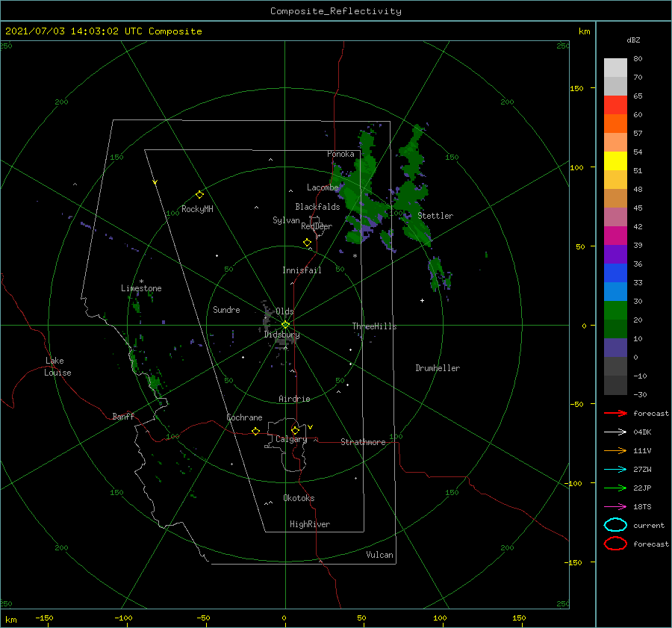This screenshot has height=628, width=672.
Task: Click the yellow diamond marker near RedDeer
Action: pyautogui.click(x=307, y=243)
